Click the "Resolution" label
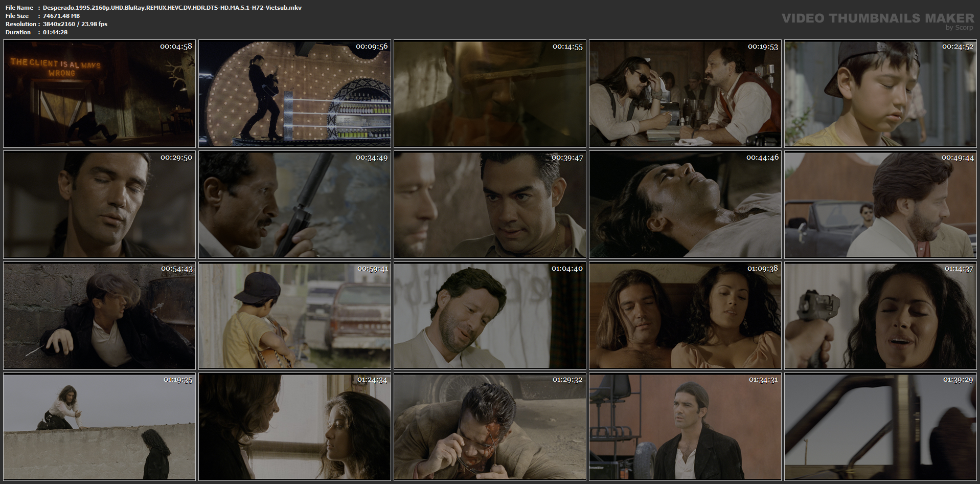980x484 pixels. pyautogui.click(x=21, y=24)
